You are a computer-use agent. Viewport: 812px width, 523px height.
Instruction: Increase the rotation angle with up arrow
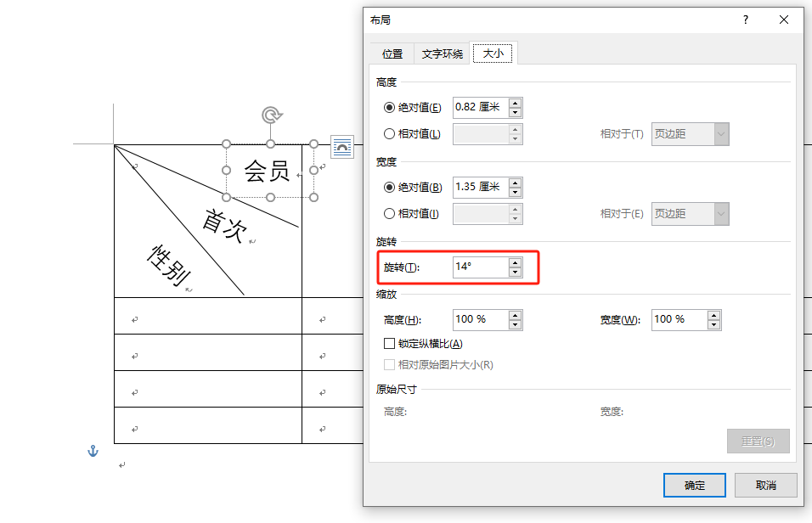tap(515, 262)
